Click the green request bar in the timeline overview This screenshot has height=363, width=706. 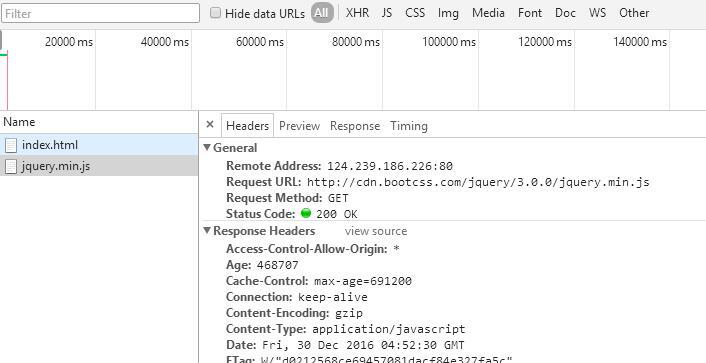click(4, 54)
